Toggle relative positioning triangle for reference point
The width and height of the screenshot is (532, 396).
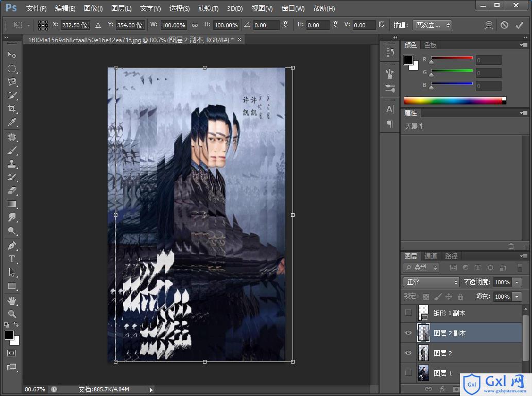pyautogui.click(x=98, y=25)
